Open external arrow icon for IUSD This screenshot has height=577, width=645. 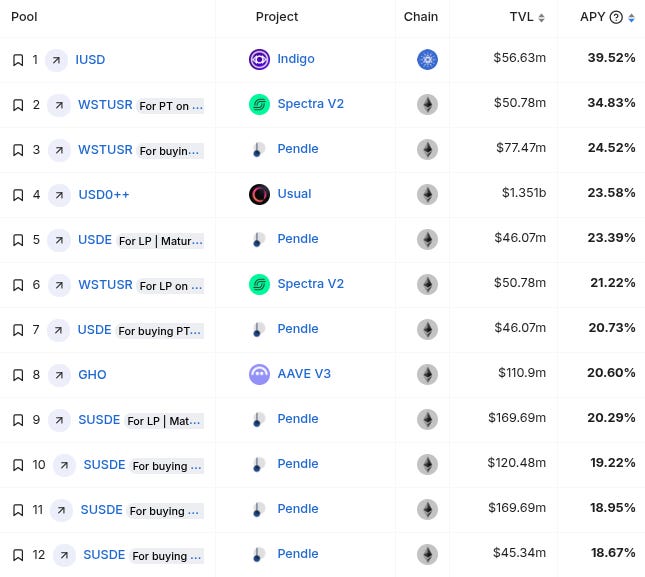click(x=56, y=60)
